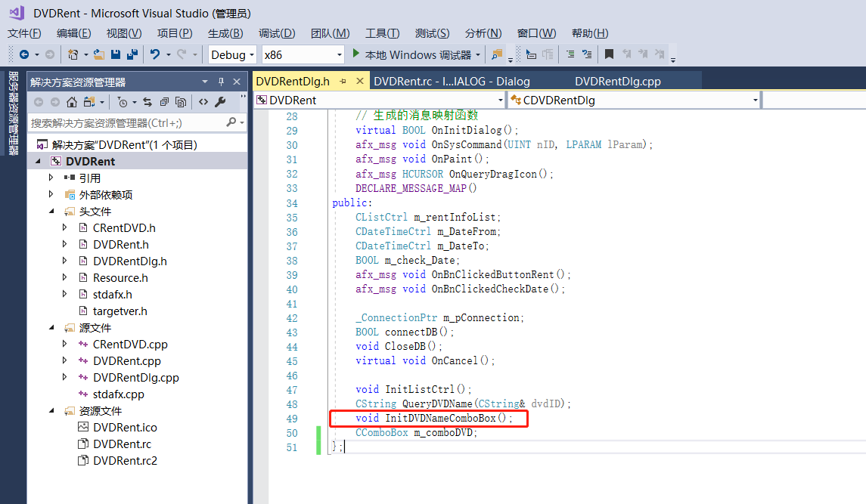Collapse the 头文件 folder
Viewport: 866px width, 504px height.
(51, 212)
